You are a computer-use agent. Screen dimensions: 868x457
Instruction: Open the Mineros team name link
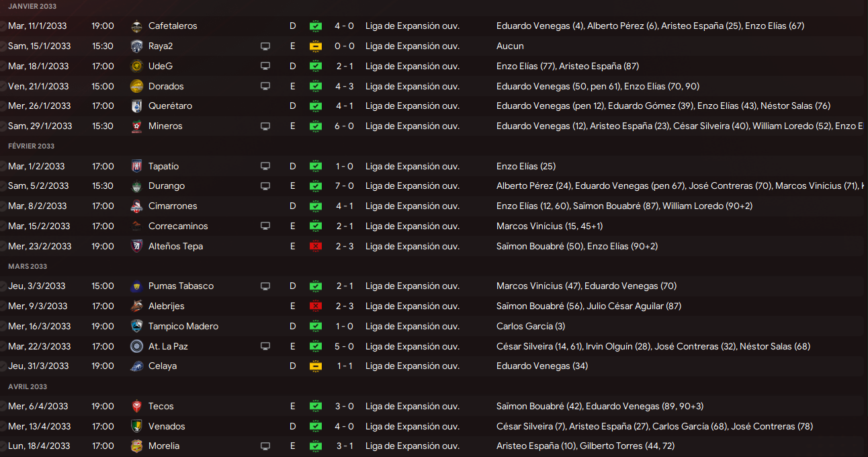point(165,126)
